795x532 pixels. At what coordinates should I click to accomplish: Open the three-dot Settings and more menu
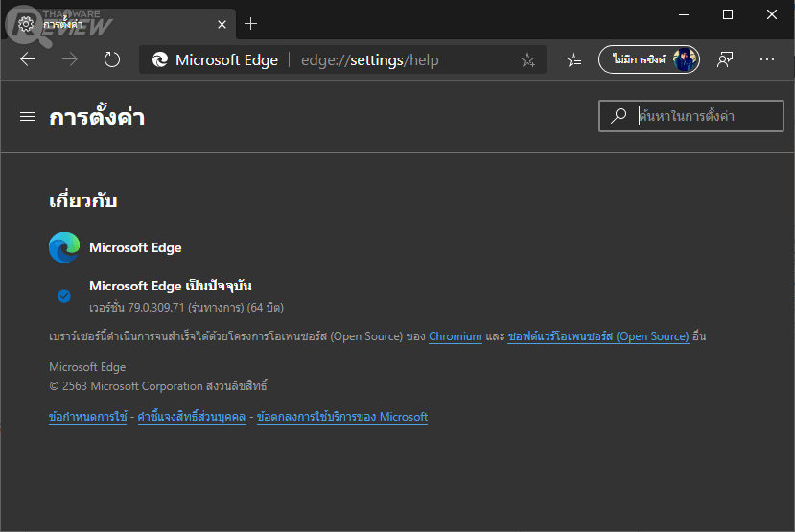pyautogui.click(x=766, y=59)
